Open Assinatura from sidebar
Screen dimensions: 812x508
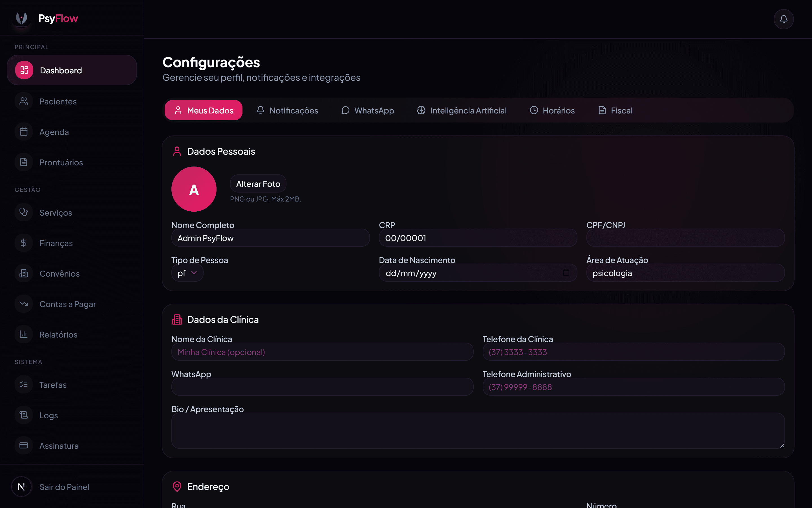[72, 446]
